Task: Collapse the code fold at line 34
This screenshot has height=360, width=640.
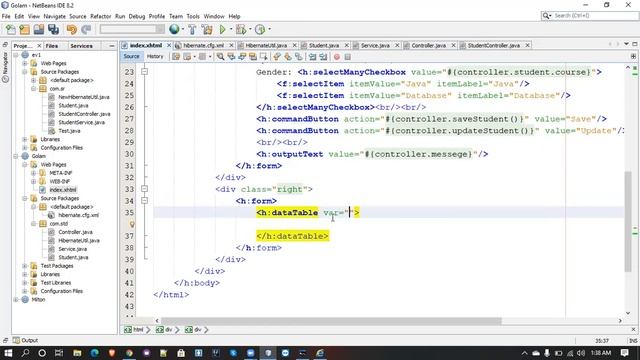Action: (x=144, y=201)
